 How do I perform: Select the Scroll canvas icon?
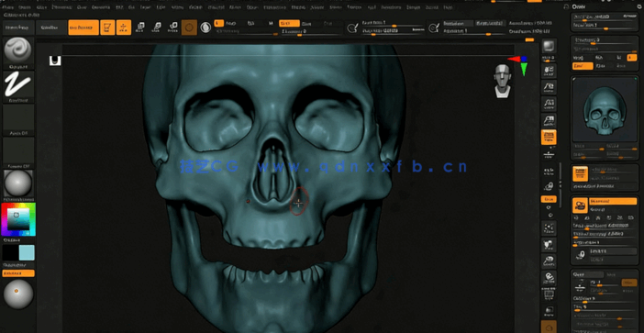pos(549,71)
